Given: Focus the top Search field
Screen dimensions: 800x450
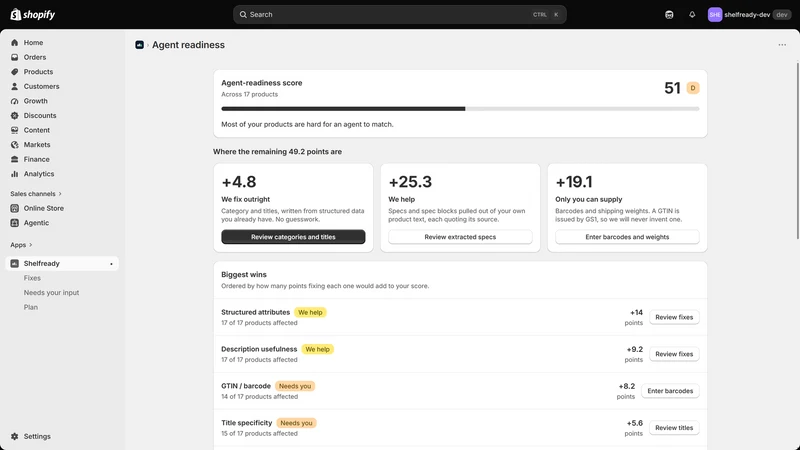Looking at the screenshot, I should (x=399, y=15).
